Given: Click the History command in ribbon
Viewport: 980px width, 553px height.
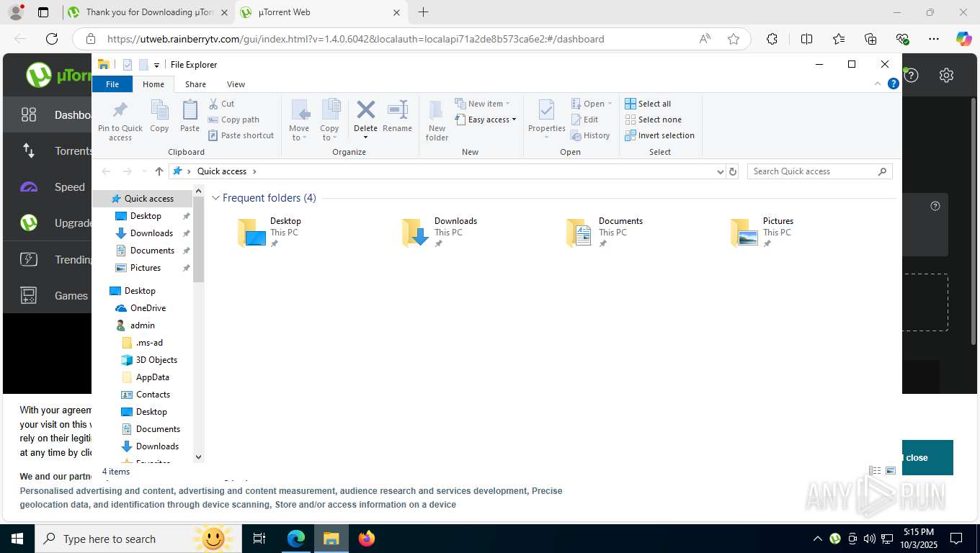Looking at the screenshot, I should pos(590,135).
